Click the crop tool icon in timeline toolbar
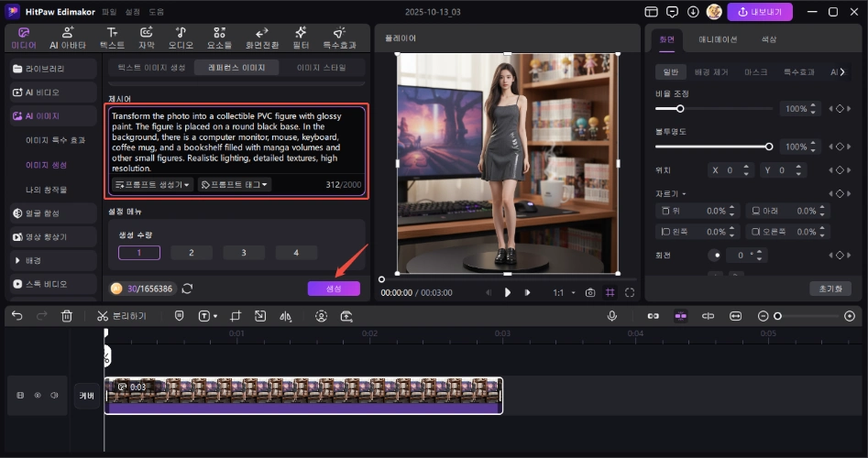This screenshot has width=868, height=458. pos(235,316)
